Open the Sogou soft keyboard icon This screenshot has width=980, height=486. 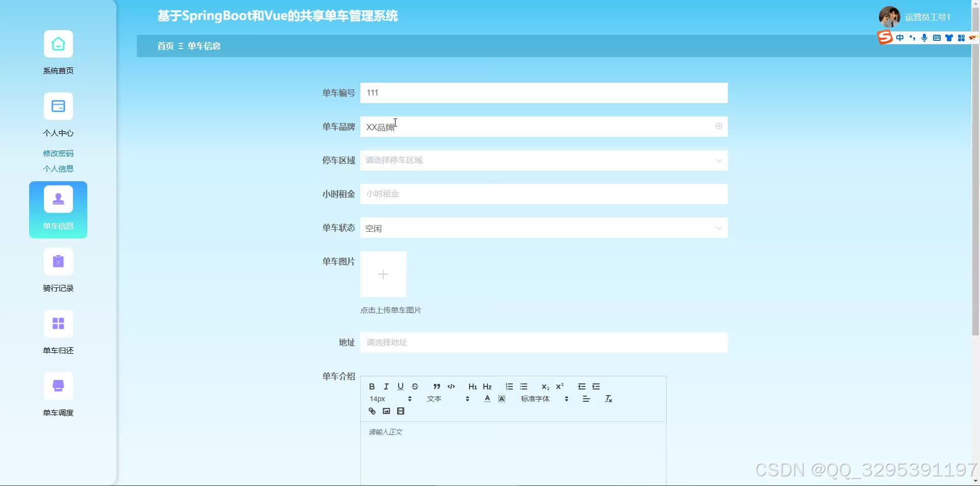tap(937, 37)
